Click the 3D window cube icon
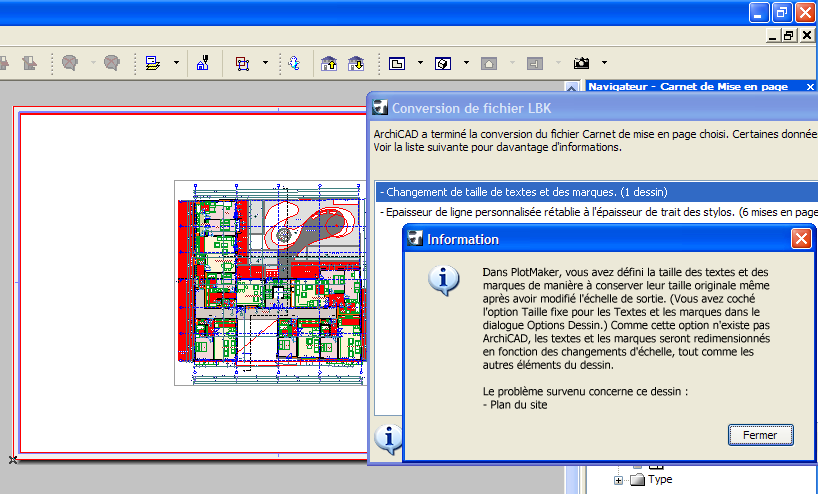Screen dimensions: 818x494 pyautogui.click(x=443, y=64)
